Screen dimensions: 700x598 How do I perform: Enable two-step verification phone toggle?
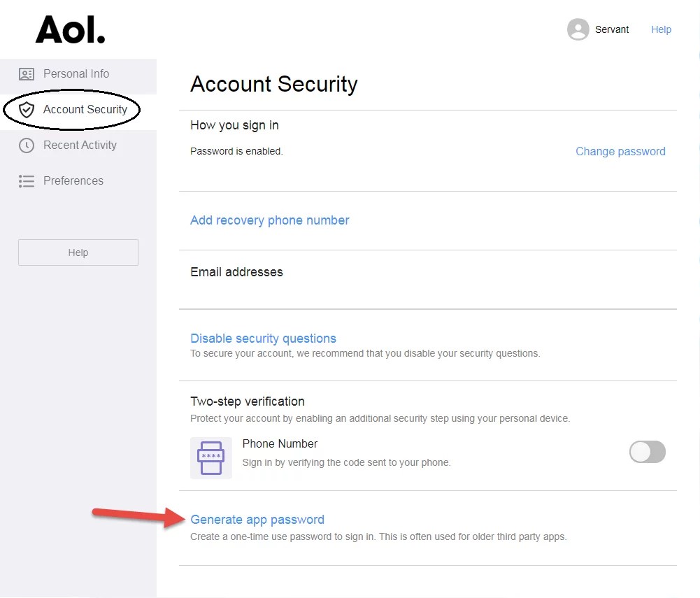(647, 452)
